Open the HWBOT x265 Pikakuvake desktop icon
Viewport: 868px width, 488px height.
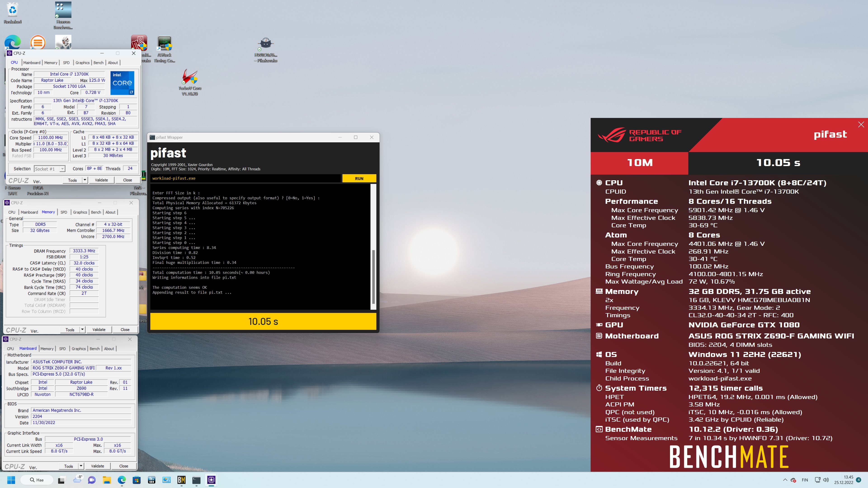[x=266, y=49]
